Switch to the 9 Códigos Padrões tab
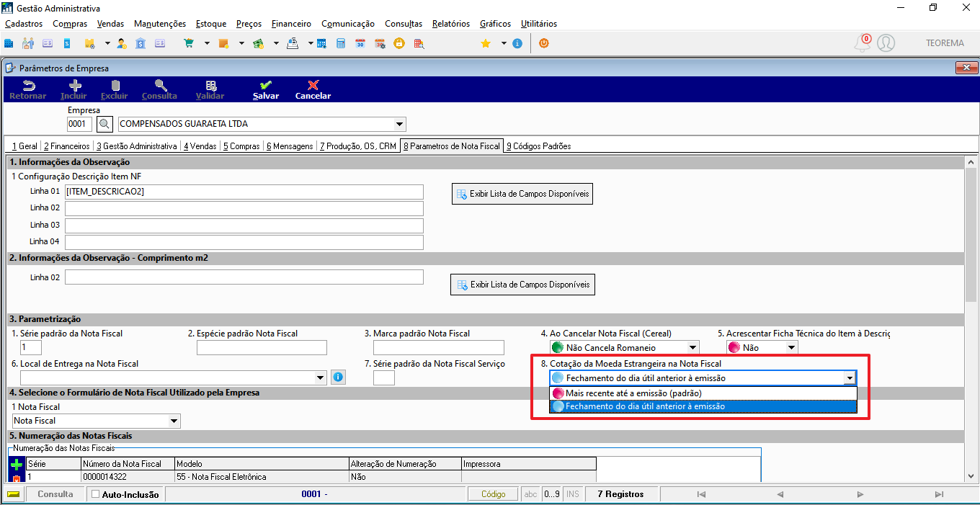This screenshot has width=980, height=505. click(x=538, y=146)
